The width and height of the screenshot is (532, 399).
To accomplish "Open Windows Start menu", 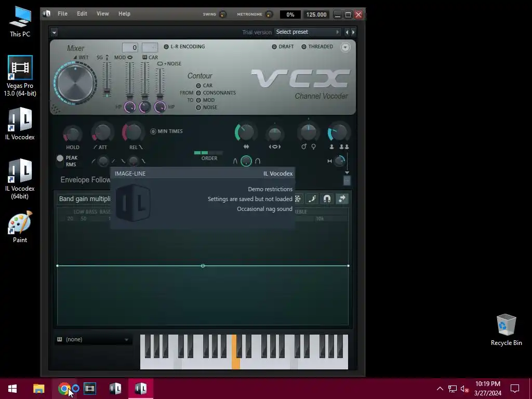I will (12, 389).
